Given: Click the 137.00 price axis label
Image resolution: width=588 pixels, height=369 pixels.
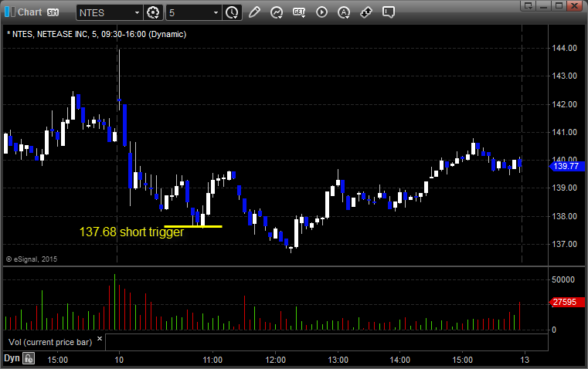Looking at the screenshot, I should click(x=564, y=244).
